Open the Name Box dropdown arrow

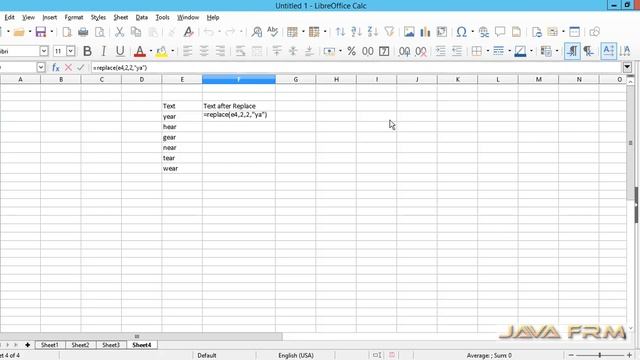pyautogui.click(x=40, y=67)
